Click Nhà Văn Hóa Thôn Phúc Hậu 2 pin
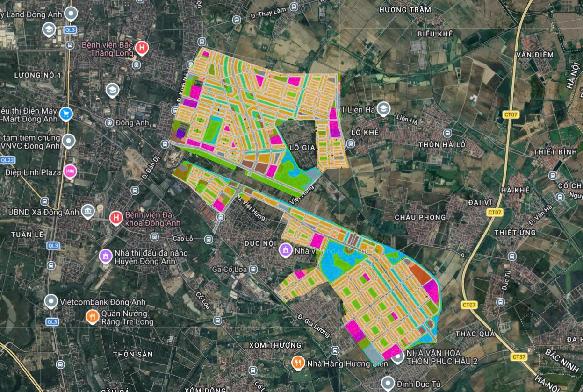Screen dimensions: 583x392 pyautogui.click(x=398, y=357)
